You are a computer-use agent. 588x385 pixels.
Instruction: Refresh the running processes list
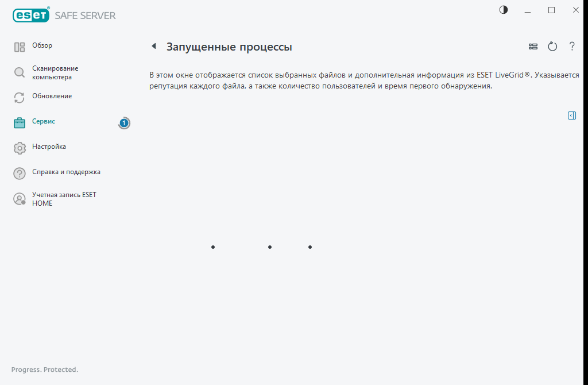pos(552,47)
